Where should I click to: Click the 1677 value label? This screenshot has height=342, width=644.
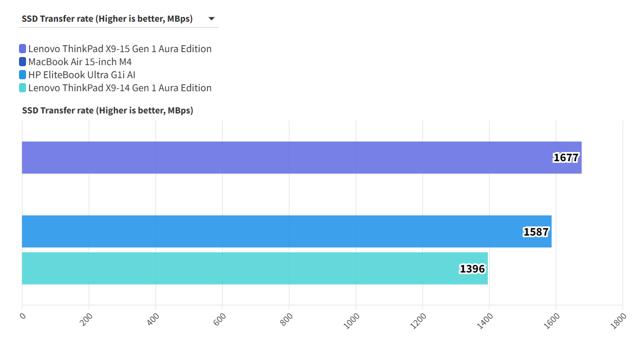(x=566, y=158)
